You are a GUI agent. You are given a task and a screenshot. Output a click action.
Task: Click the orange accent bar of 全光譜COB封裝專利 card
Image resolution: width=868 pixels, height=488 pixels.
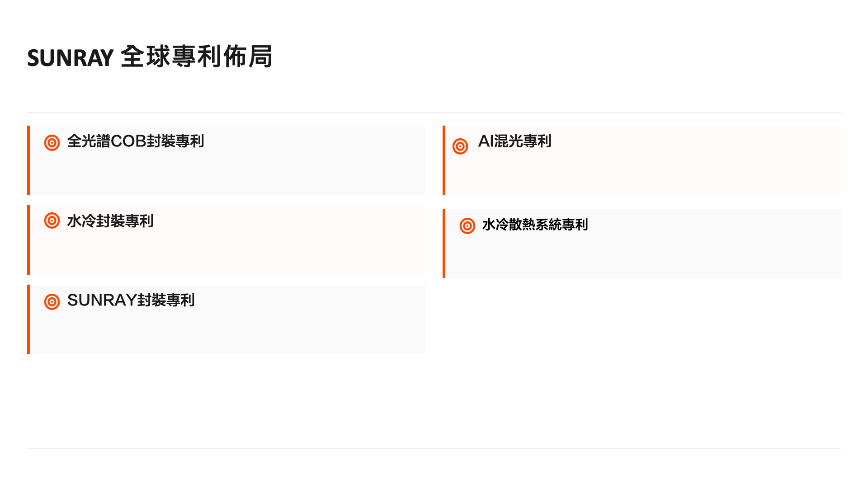pyautogui.click(x=28, y=160)
